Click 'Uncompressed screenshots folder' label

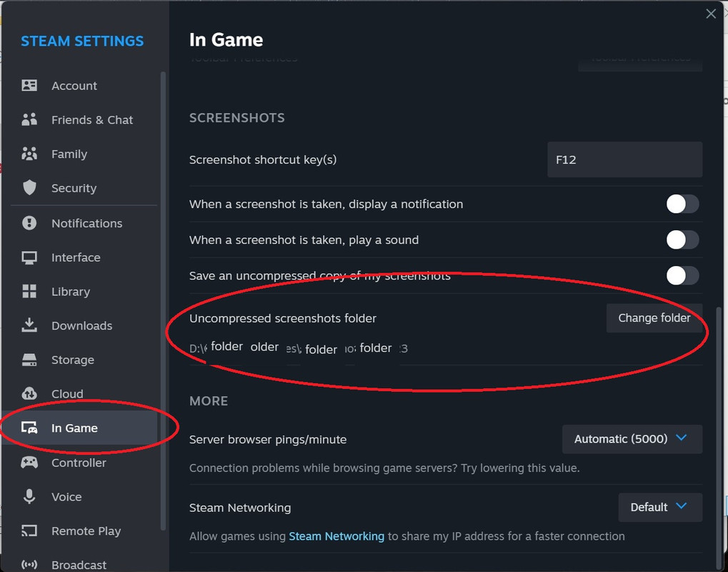pos(283,318)
